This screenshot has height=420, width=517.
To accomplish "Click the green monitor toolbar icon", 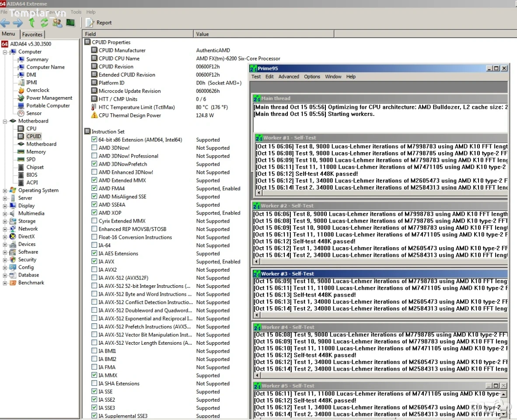I will tap(70, 23).
